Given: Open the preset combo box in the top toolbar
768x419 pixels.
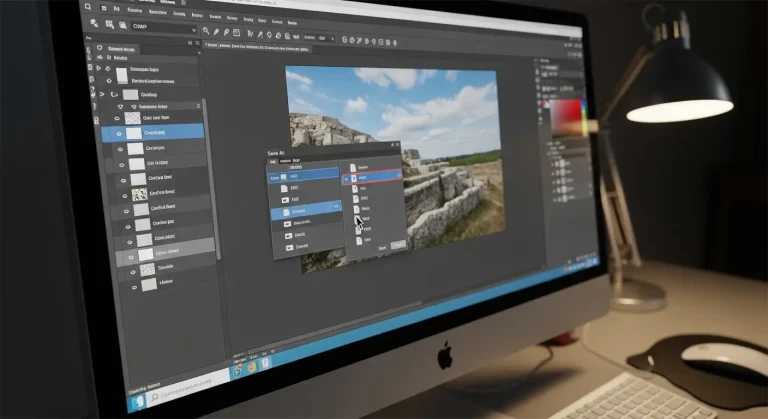Looking at the screenshot, I should coord(164,27).
